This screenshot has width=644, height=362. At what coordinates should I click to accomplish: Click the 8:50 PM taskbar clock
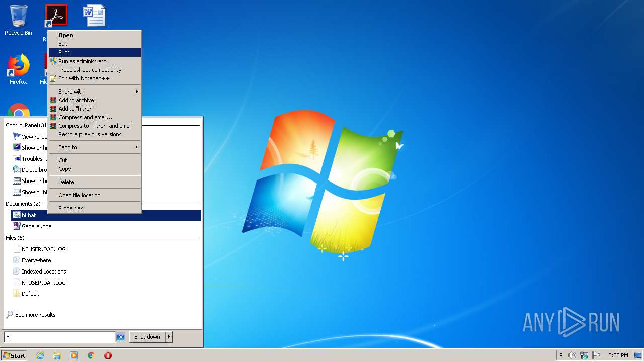[x=618, y=355]
